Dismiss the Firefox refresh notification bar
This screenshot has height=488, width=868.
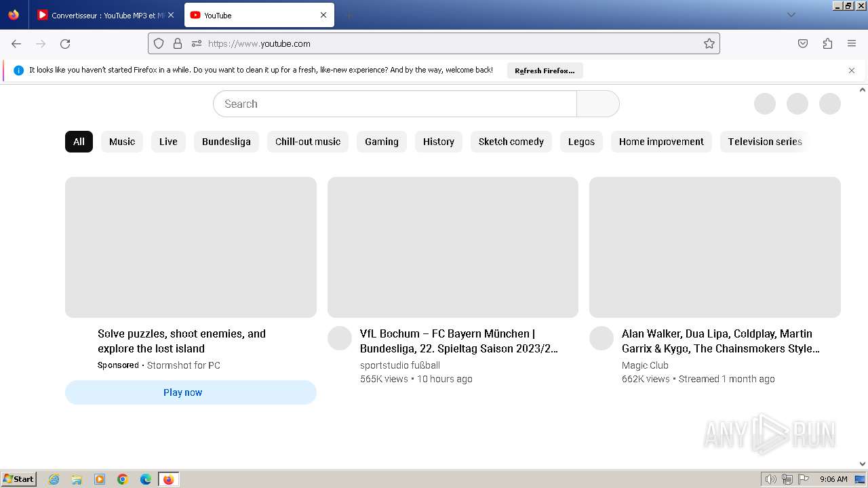852,70
